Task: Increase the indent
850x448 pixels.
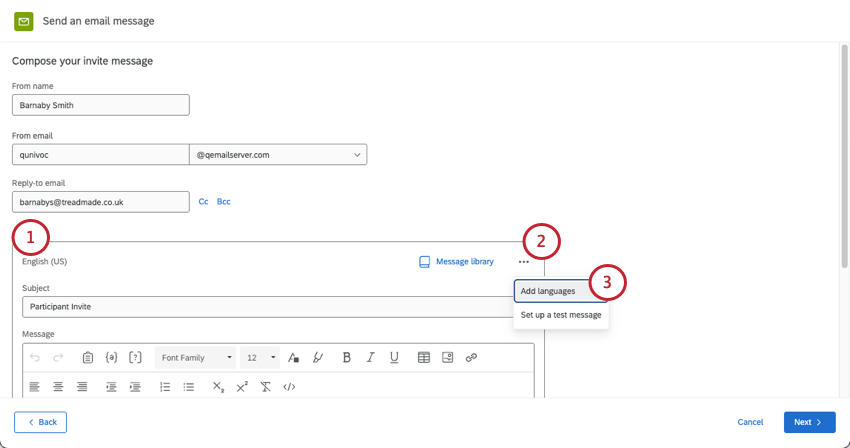Action: point(135,387)
